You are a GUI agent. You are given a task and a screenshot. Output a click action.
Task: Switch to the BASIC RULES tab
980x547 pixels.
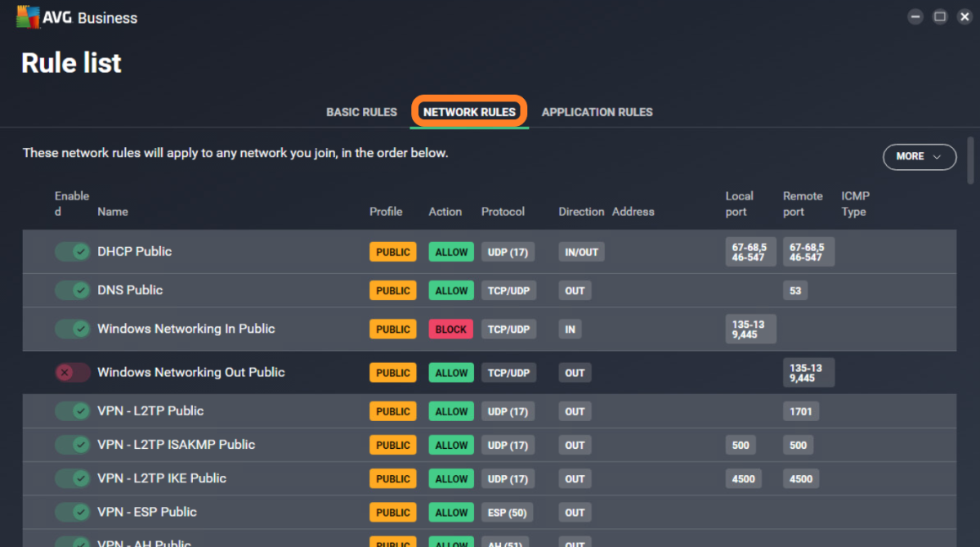coord(361,112)
